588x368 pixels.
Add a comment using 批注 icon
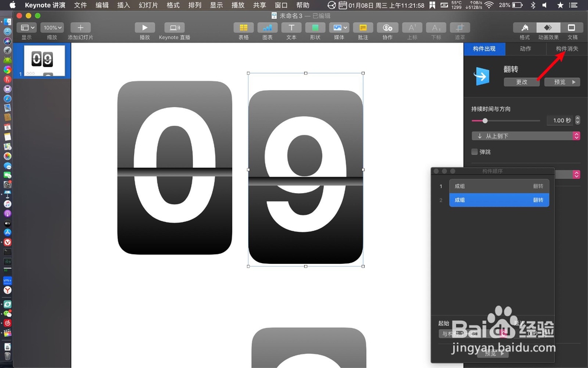coord(363,28)
